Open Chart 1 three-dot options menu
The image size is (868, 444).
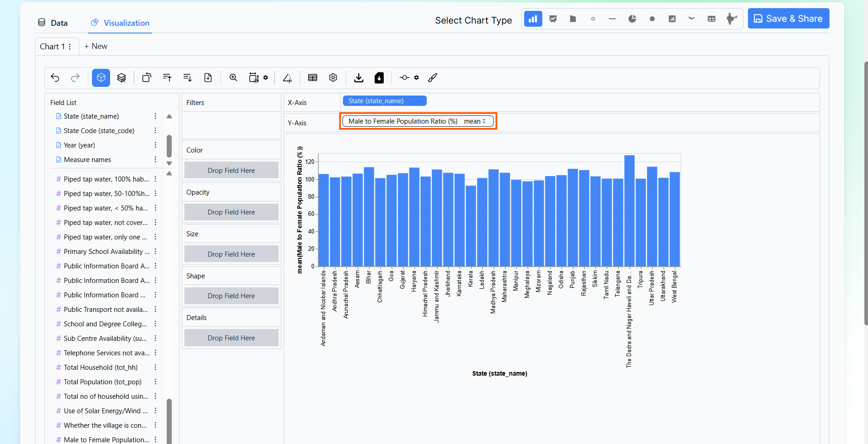coord(70,47)
